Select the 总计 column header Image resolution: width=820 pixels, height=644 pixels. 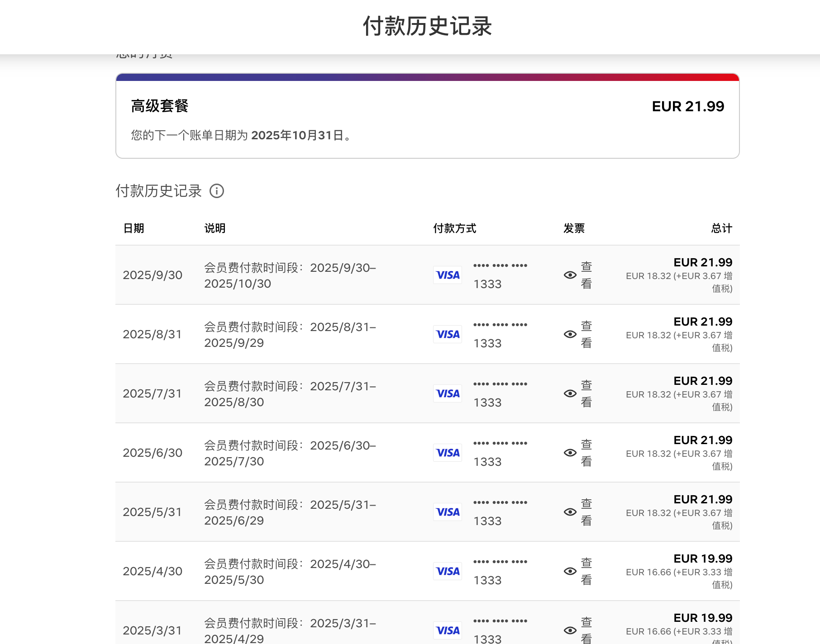click(x=721, y=228)
